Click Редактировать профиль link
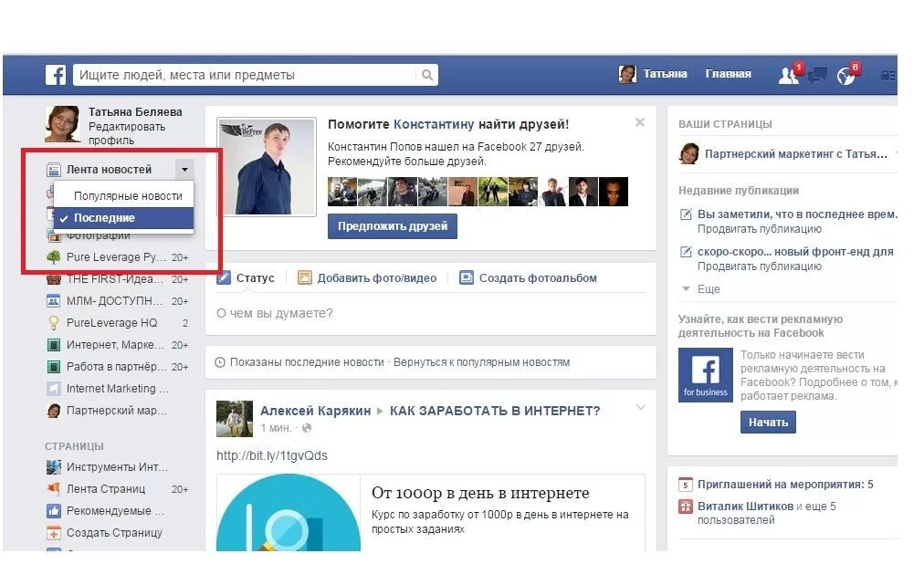Screen dimensions: 924x564 pos(127,133)
